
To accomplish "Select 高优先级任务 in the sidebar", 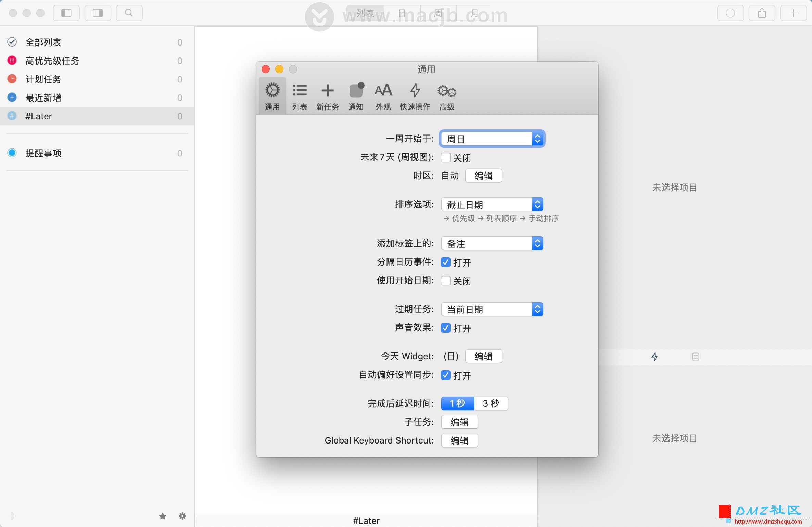I will pos(97,61).
